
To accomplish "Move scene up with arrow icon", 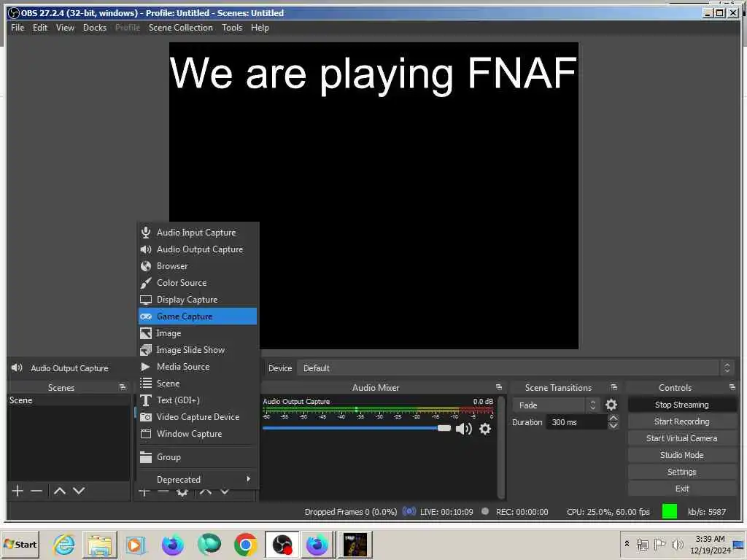I will (60, 491).
